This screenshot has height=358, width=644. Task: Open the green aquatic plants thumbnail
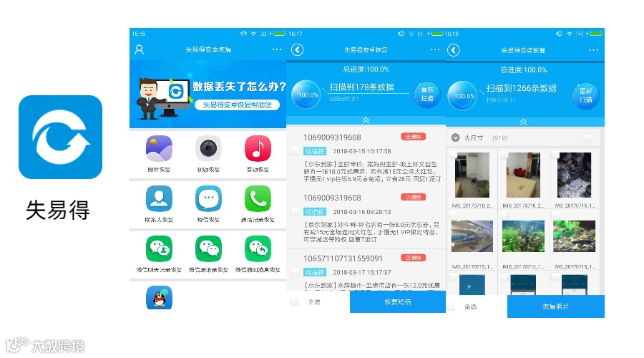pos(523,236)
